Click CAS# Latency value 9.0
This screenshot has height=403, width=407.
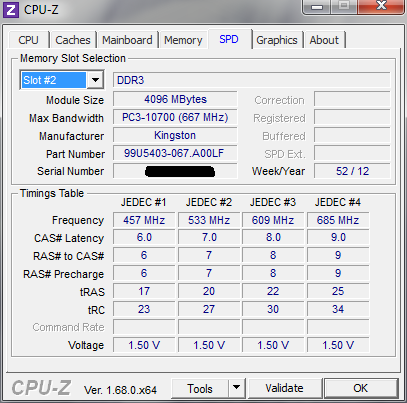tap(338, 238)
